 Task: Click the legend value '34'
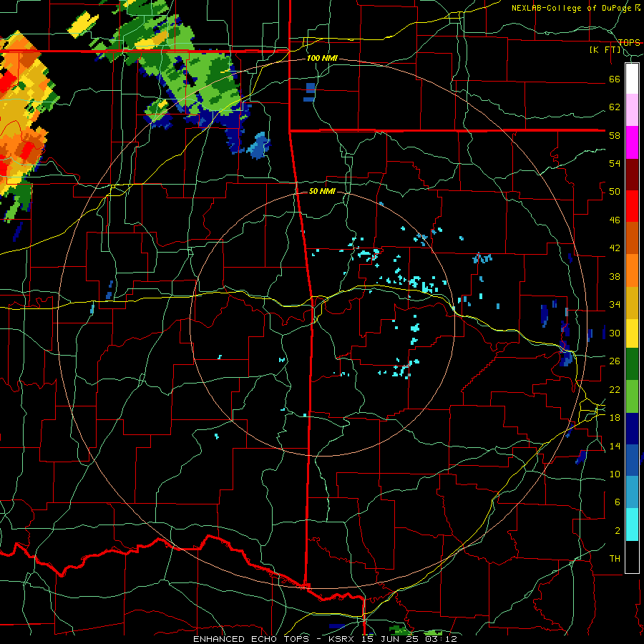pos(615,305)
